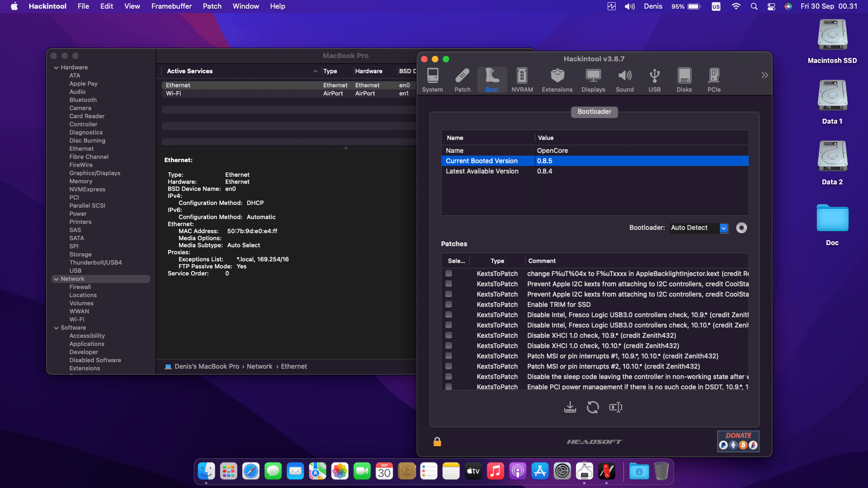This screenshot has height=488, width=868.
Task: Open the Patch menu in menu bar
Action: [212, 7]
